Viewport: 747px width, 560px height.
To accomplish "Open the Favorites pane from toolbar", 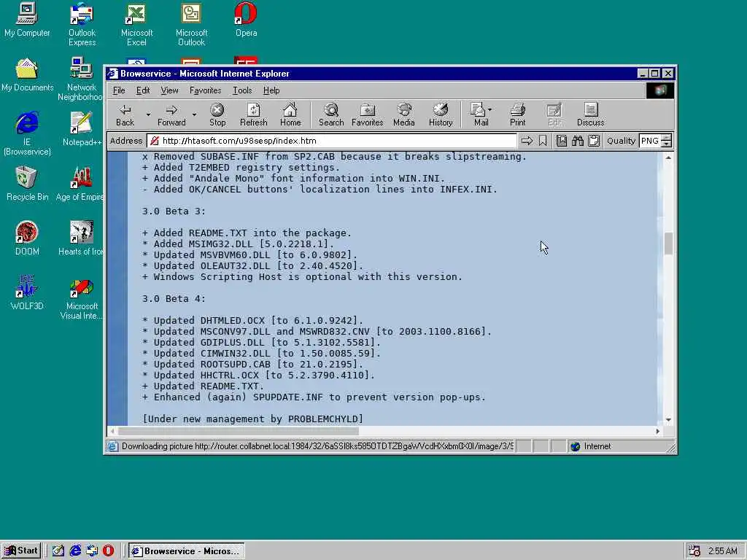I will [x=368, y=115].
